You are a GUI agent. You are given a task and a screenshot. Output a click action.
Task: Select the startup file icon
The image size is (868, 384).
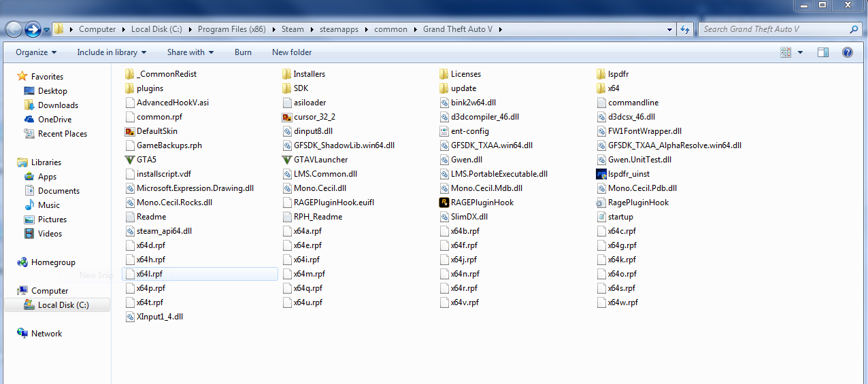pos(601,217)
